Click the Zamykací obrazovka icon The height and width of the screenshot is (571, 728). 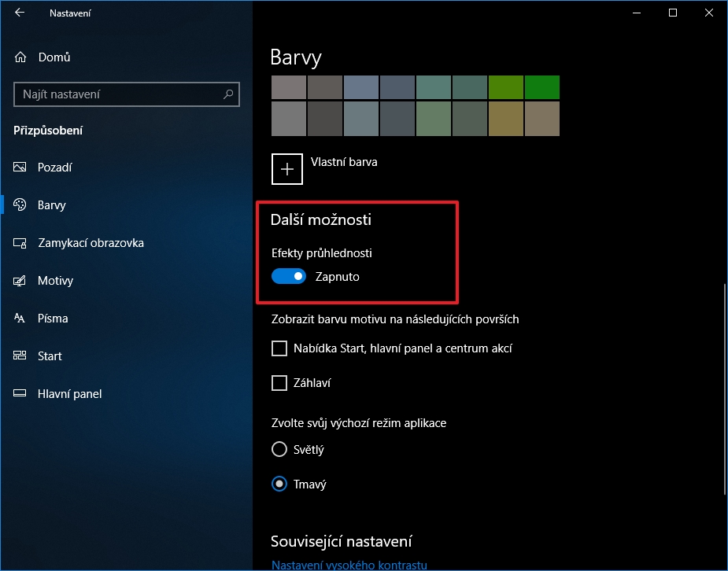click(20, 242)
